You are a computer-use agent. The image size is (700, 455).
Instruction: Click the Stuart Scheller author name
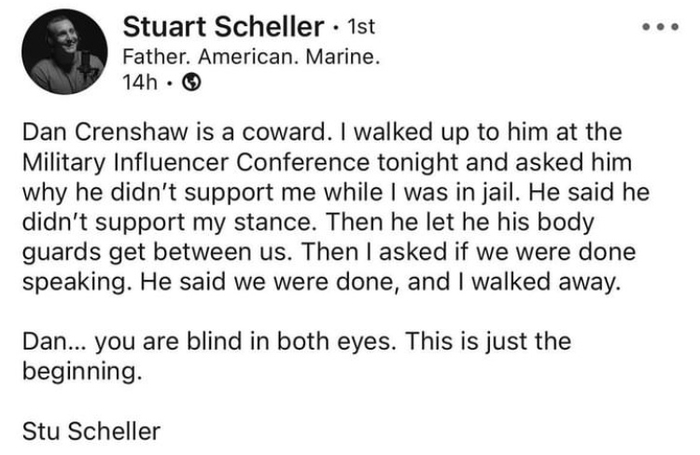tap(208, 27)
